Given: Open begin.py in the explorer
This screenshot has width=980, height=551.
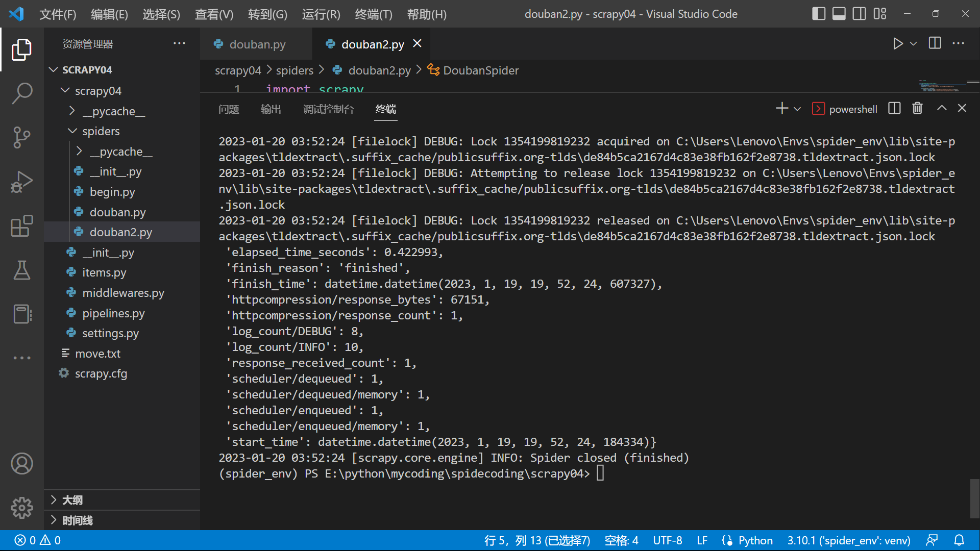Looking at the screenshot, I should (x=112, y=192).
